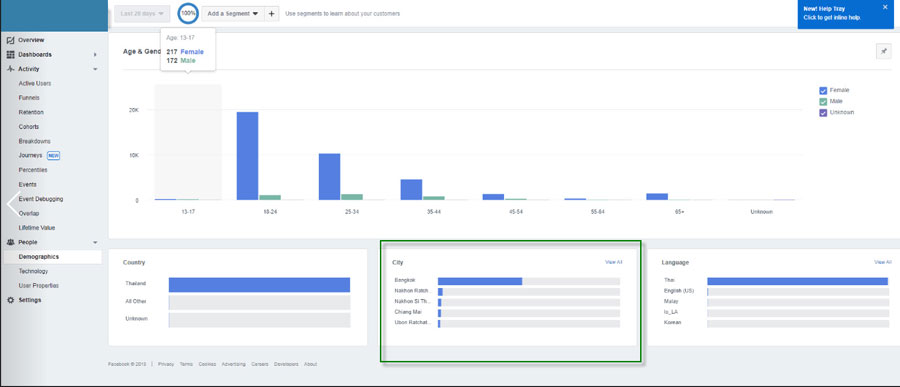Open the Add a Segment dropdown
Screen dimensions: 900x387
click(232, 13)
